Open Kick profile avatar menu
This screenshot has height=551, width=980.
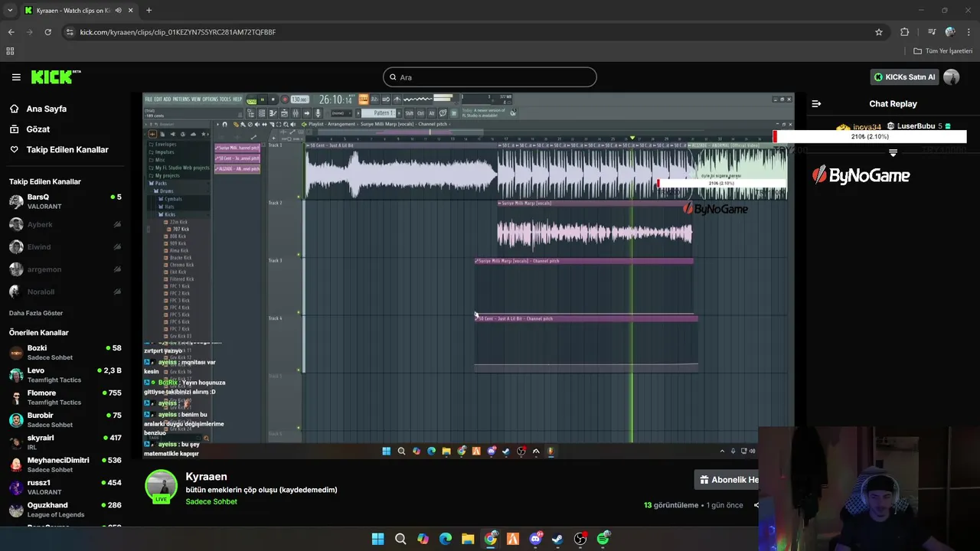pos(952,77)
